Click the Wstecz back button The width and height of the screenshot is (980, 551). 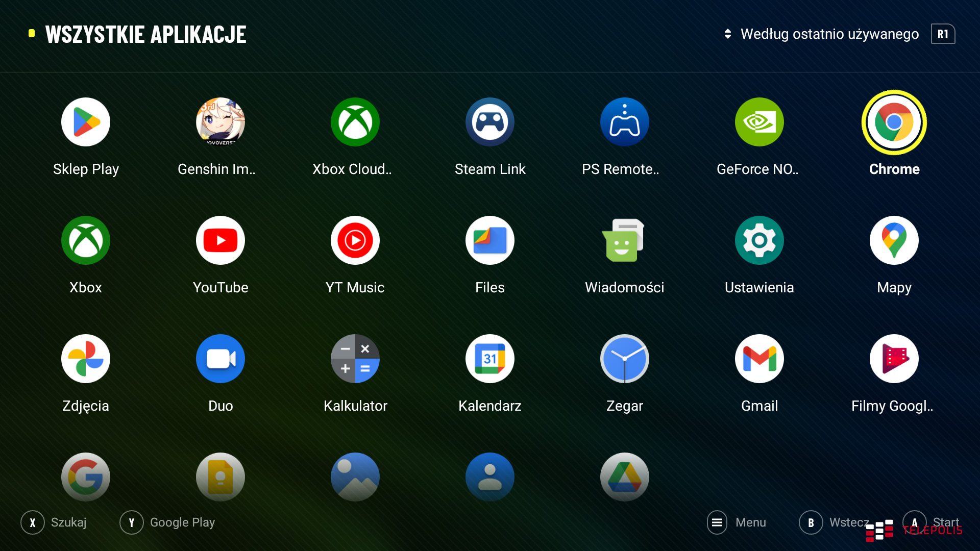[811, 522]
